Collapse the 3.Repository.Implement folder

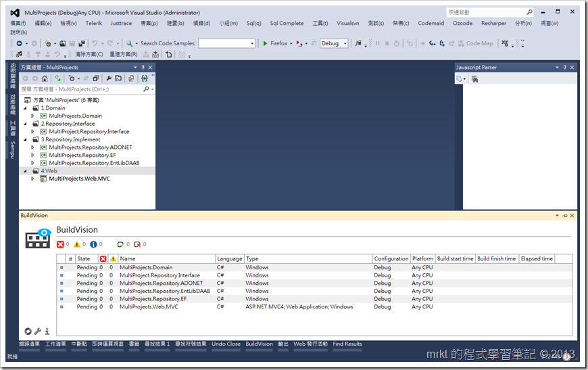pyautogui.click(x=26, y=139)
